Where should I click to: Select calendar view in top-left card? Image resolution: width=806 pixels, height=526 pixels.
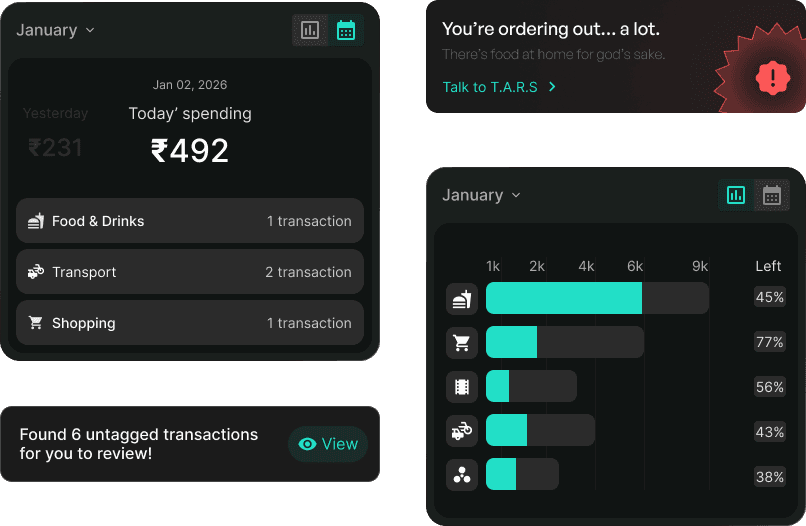point(346,30)
